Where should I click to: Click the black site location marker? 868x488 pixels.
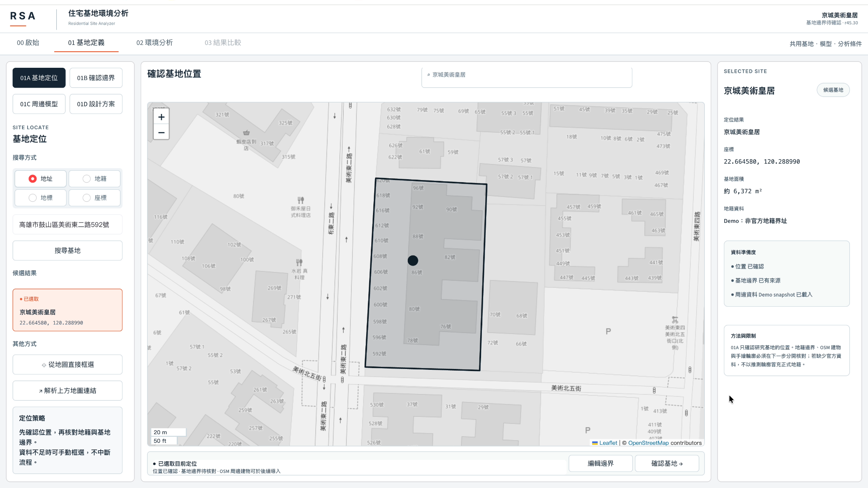click(413, 261)
